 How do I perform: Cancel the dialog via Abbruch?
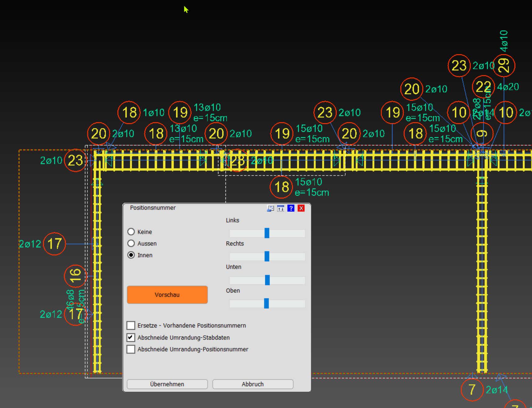click(253, 384)
